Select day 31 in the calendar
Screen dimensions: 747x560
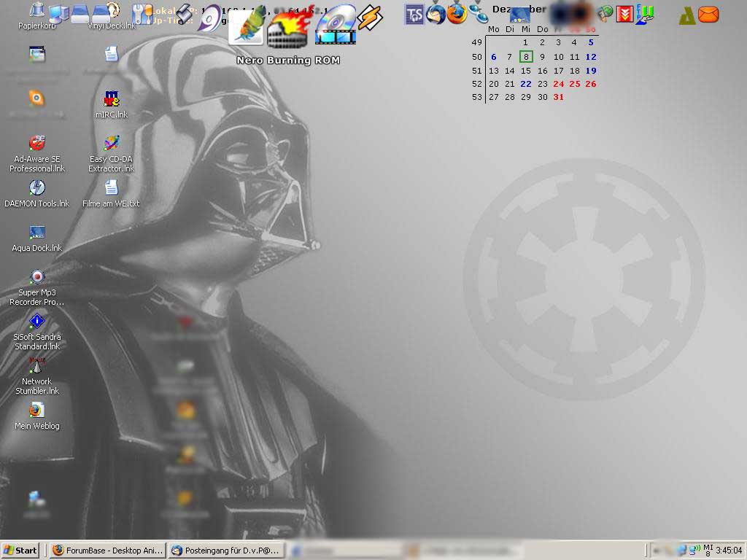558,97
